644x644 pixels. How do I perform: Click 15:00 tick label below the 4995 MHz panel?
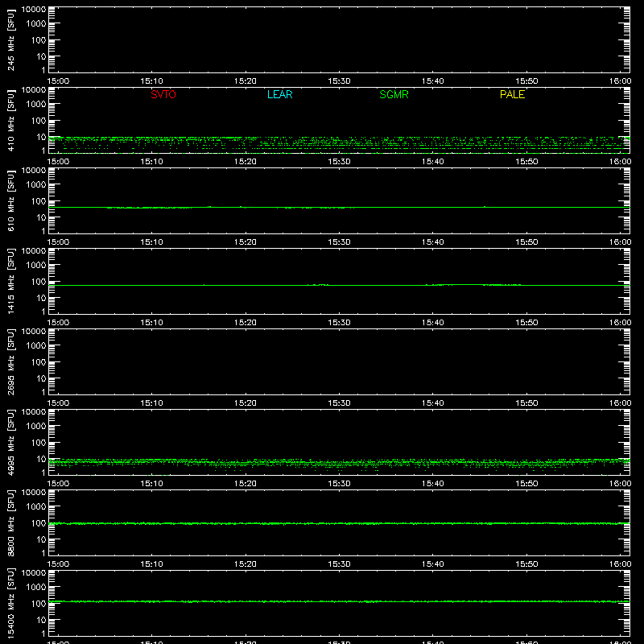[58, 484]
